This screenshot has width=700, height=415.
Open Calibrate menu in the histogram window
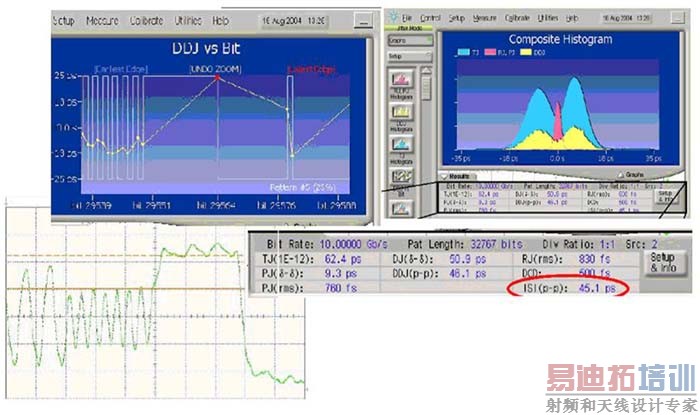(517, 18)
